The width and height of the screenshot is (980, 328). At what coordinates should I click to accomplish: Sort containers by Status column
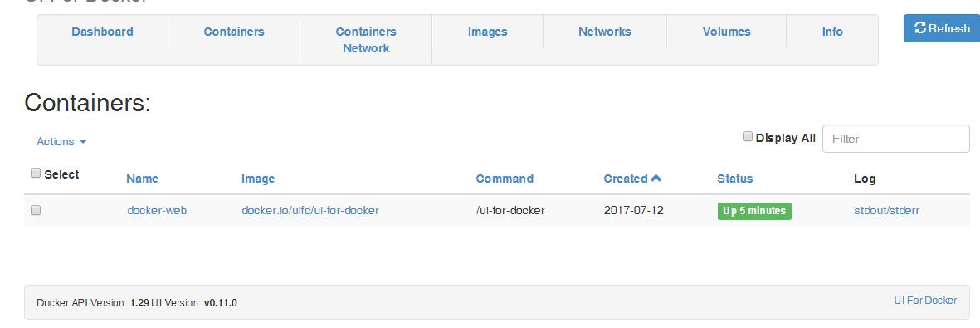[735, 179]
